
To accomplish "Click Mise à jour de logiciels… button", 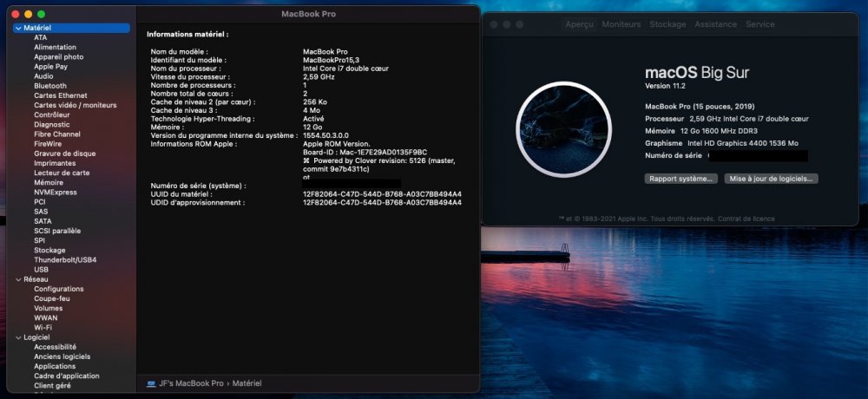I will [x=771, y=179].
